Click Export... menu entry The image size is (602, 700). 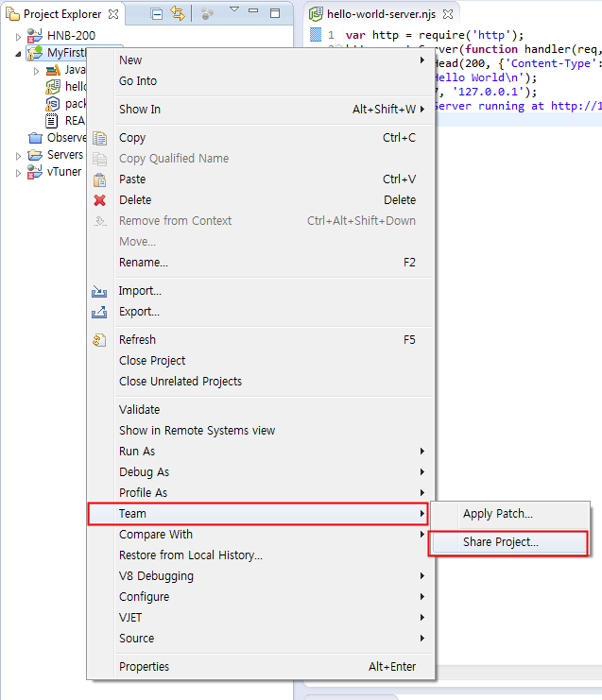[x=261, y=312]
